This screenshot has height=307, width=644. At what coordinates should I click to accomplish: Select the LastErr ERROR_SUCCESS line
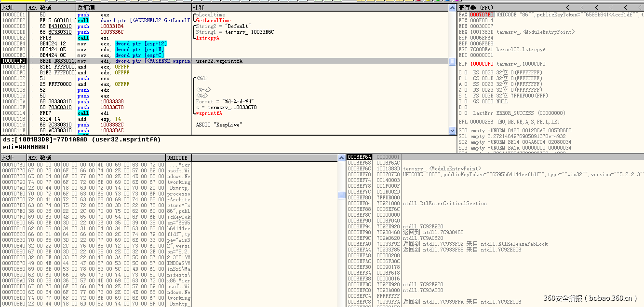click(511, 113)
